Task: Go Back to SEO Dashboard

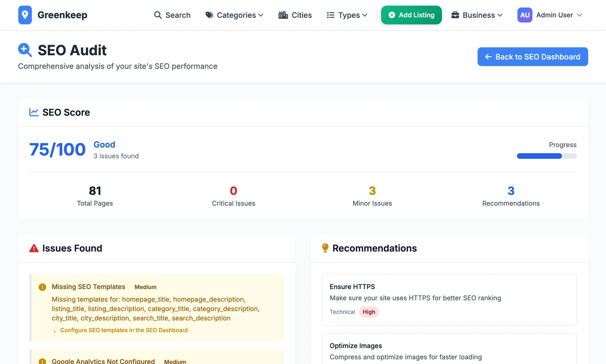Action: pyautogui.click(x=533, y=57)
